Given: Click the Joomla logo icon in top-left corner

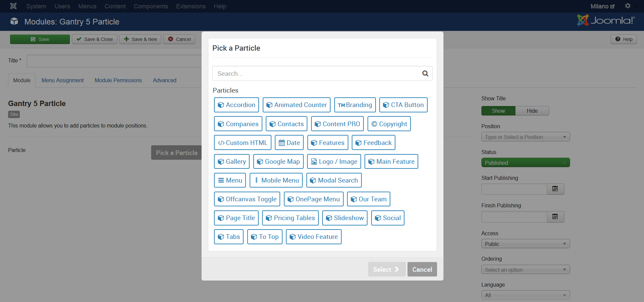Looking at the screenshot, I should coord(13,6).
